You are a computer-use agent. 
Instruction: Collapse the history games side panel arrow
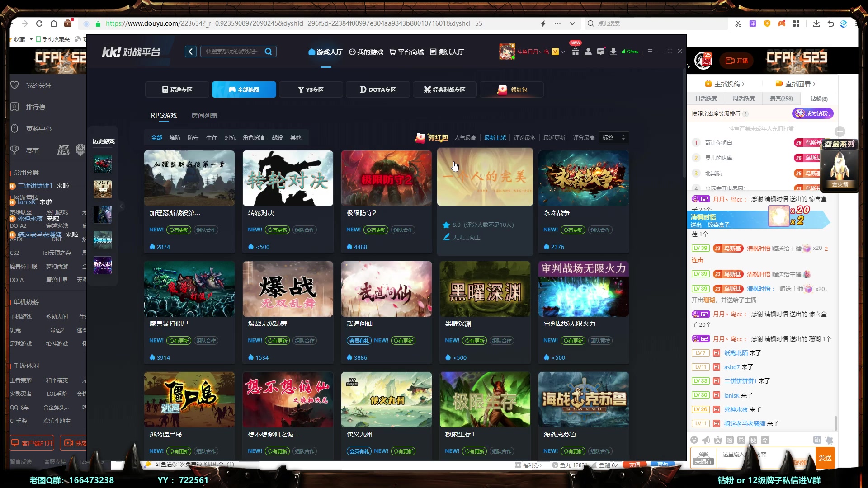click(x=121, y=206)
